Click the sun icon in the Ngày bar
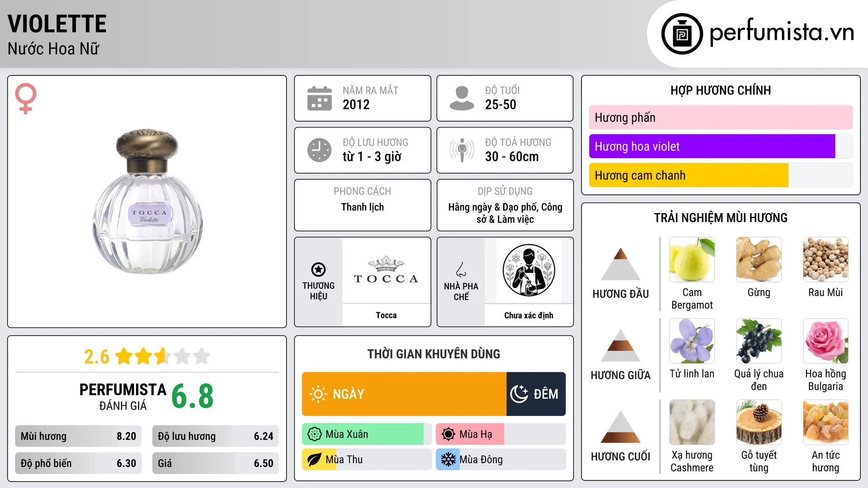 (318, 394)
